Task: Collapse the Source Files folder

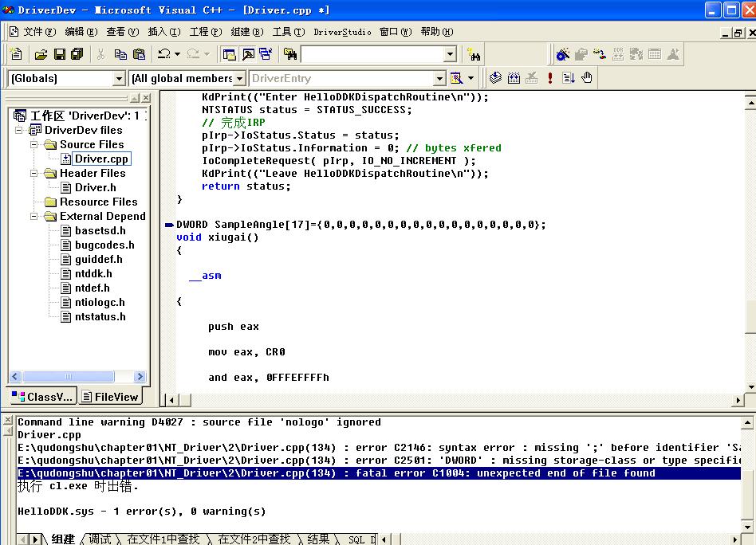Action: 33,144
